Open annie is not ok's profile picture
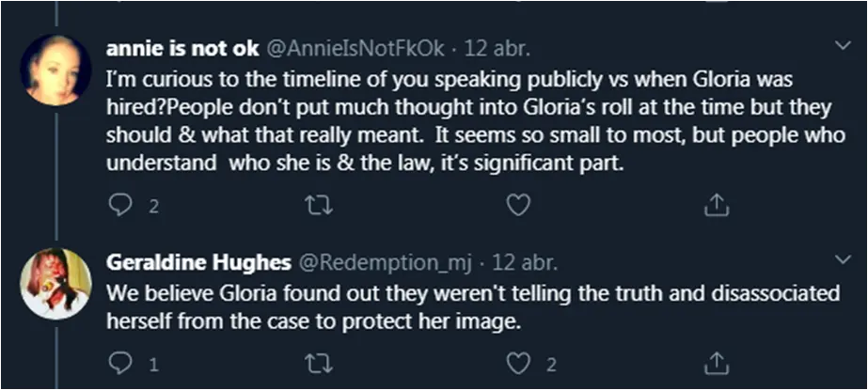The image size is (868, 390). click(55, 70)
